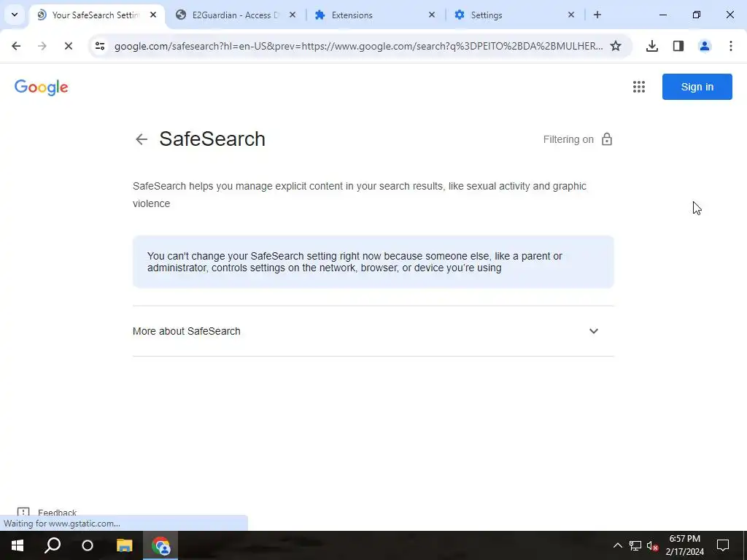Click the Filtering on lock icon

pyautogui.click(x=607, y=139)
